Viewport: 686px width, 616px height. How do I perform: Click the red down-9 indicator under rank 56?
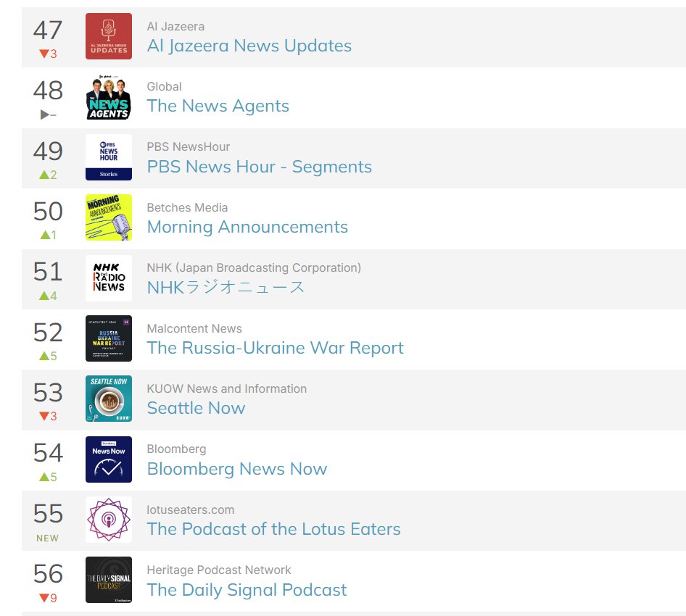(48, 598)
